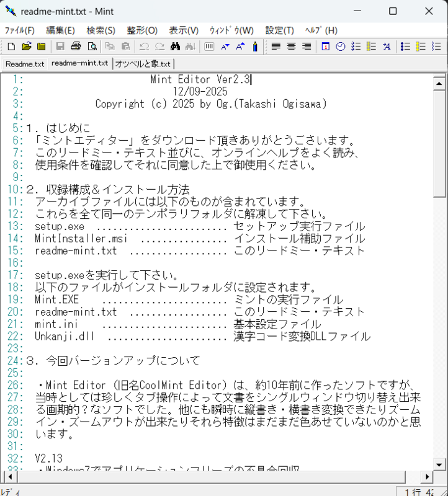The height and width of the screenshot is (496, 448).
Task: Click the insert date calendar icon
Action: [x=325, y=46]
